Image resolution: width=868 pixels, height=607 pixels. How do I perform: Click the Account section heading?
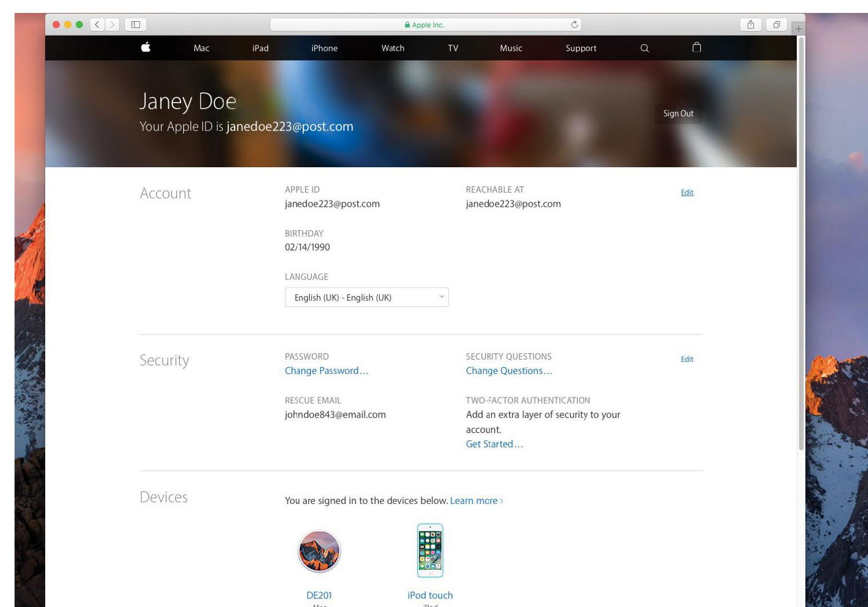[165, 193]
